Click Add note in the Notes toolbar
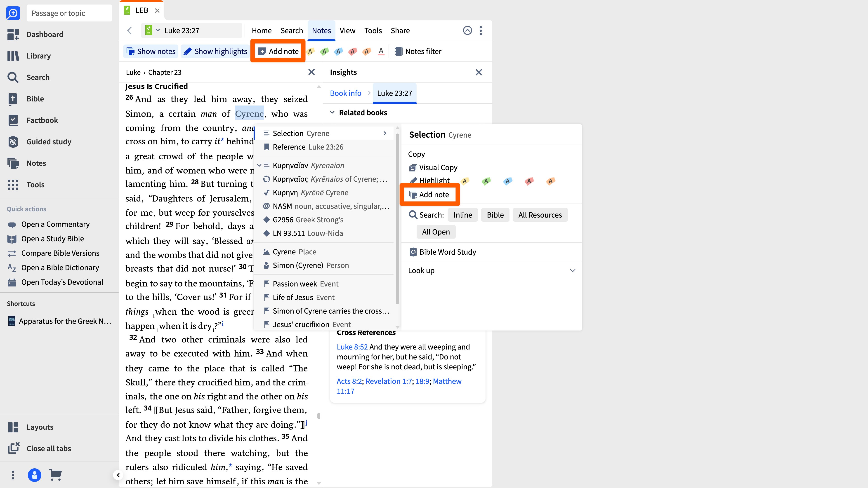 click(278, 52)
